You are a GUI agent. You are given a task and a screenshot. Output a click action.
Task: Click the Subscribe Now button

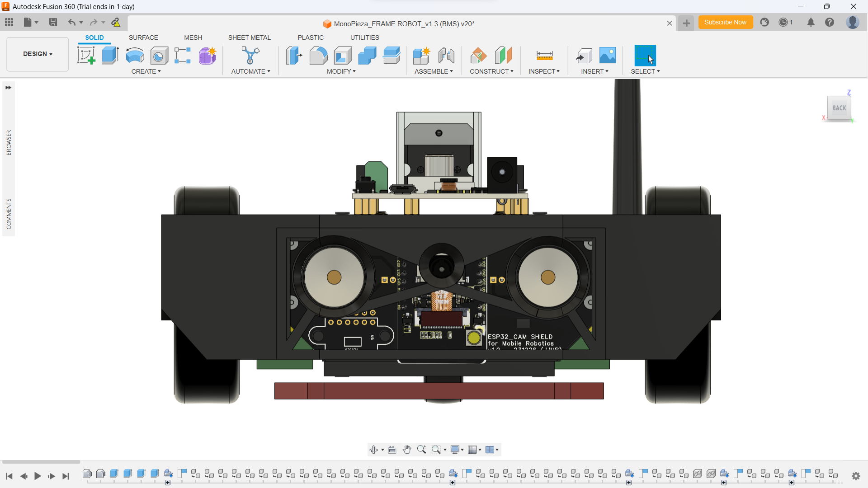[x=725, y=22]
